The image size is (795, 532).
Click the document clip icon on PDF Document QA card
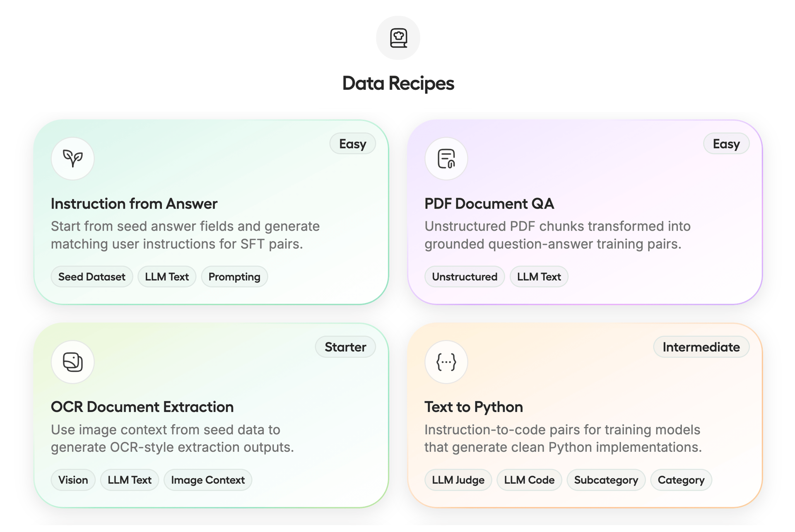(x=446, y=159)
